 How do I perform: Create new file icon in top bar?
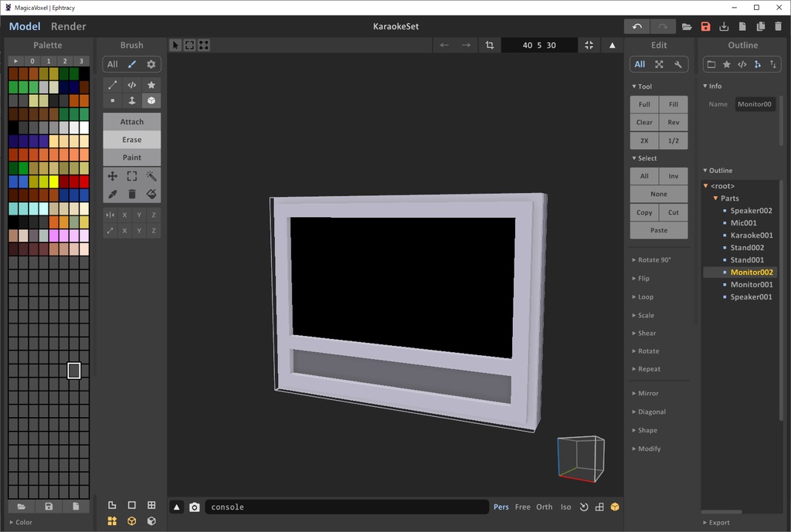(742, 27)
